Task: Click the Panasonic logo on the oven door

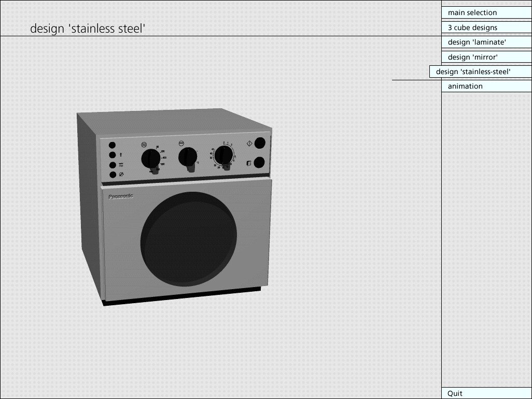Action: coord(121,196)
